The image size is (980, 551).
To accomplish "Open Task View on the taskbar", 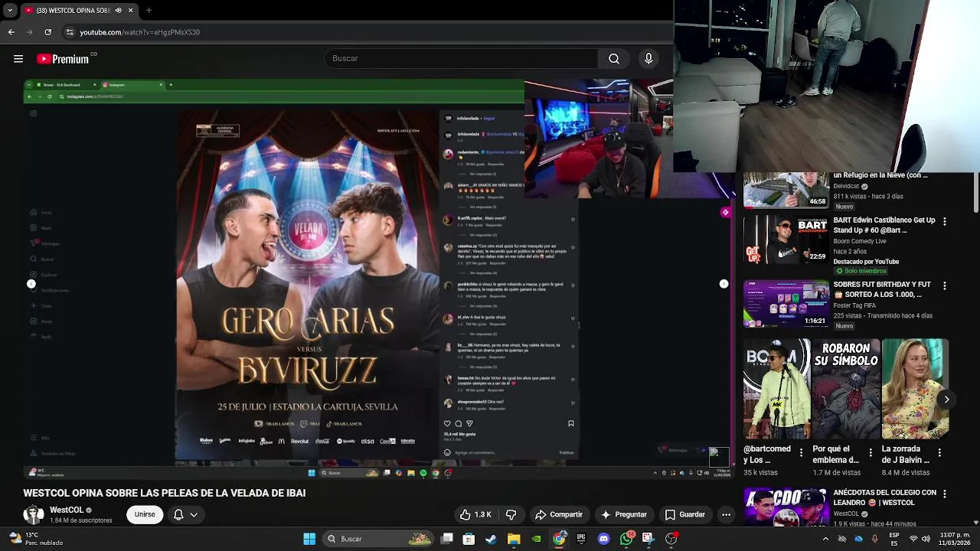I will (x=447, y=539).
